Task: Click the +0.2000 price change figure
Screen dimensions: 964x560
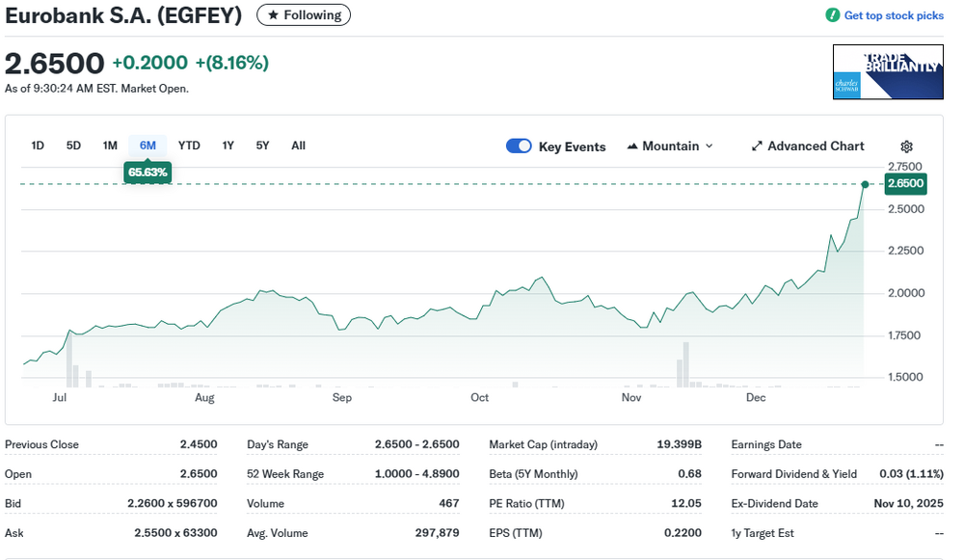Action: pyautogui.click(x=150, y=63)
